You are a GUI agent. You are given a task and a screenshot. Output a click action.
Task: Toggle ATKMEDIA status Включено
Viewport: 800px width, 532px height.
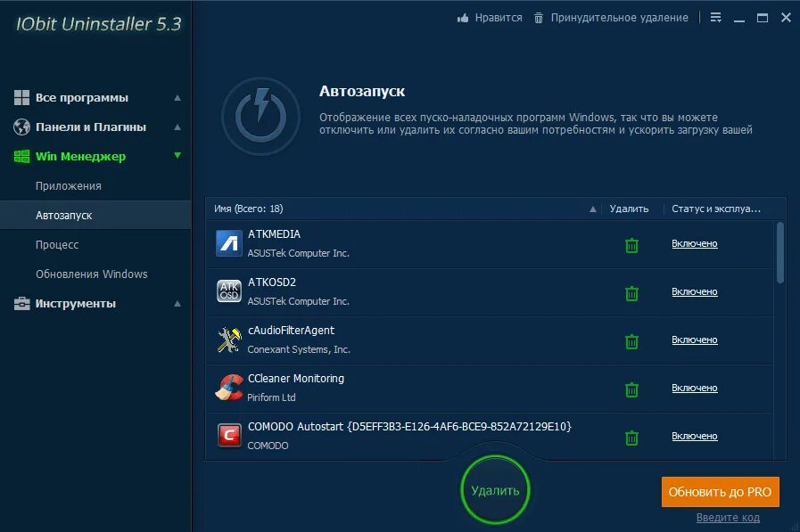[695, 243]
